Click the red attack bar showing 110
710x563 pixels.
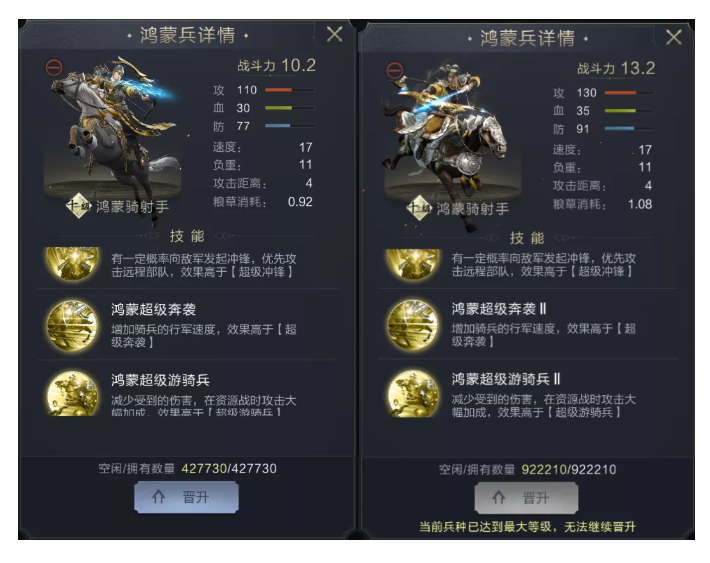tap(289, 90)
